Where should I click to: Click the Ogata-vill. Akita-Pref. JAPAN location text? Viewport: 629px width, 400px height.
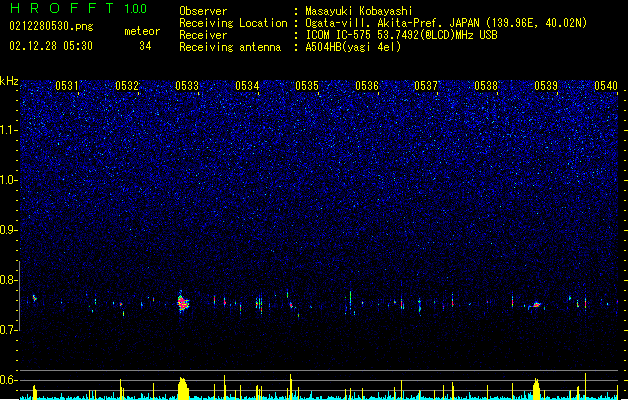tap(446, 23)
